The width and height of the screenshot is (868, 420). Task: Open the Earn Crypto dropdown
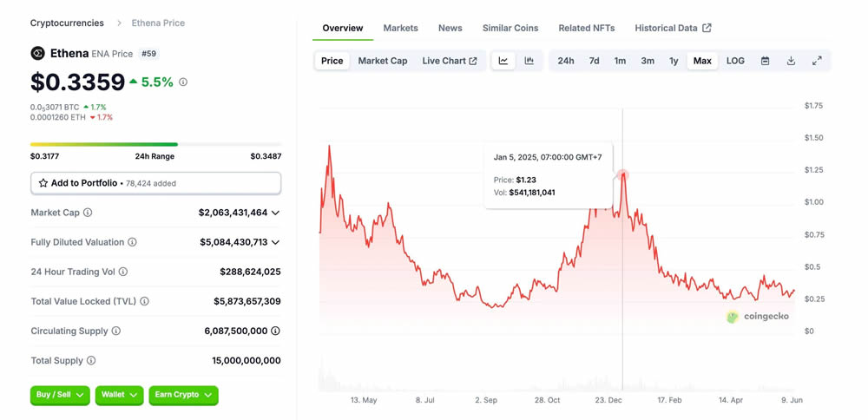pos(183,395)
